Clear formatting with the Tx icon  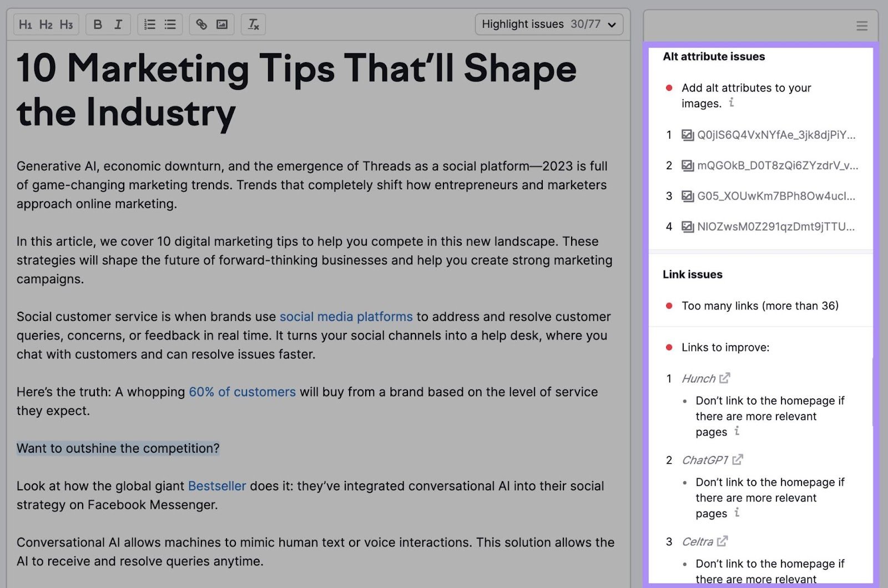(253, 24)
